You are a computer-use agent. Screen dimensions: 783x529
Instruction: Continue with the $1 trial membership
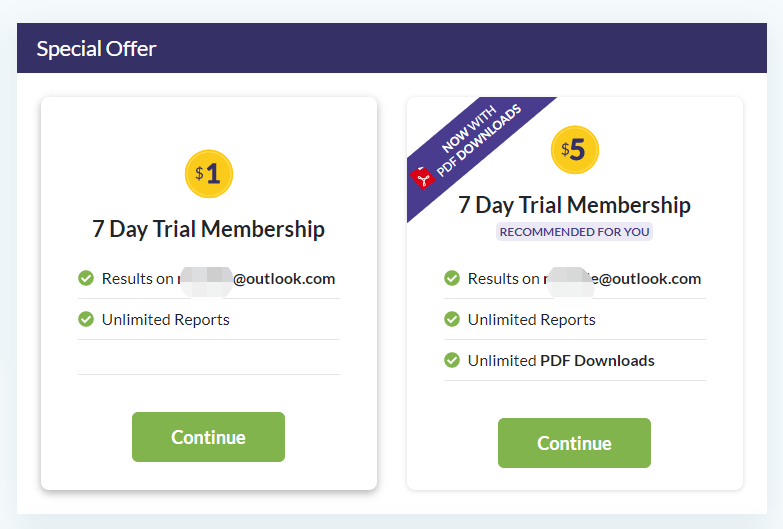click(208, 437)
